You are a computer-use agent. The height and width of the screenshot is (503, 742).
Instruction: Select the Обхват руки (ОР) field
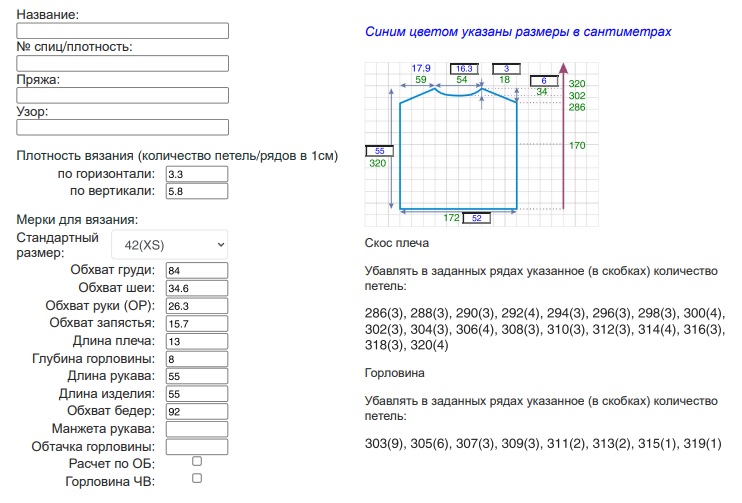coord(196,306)
